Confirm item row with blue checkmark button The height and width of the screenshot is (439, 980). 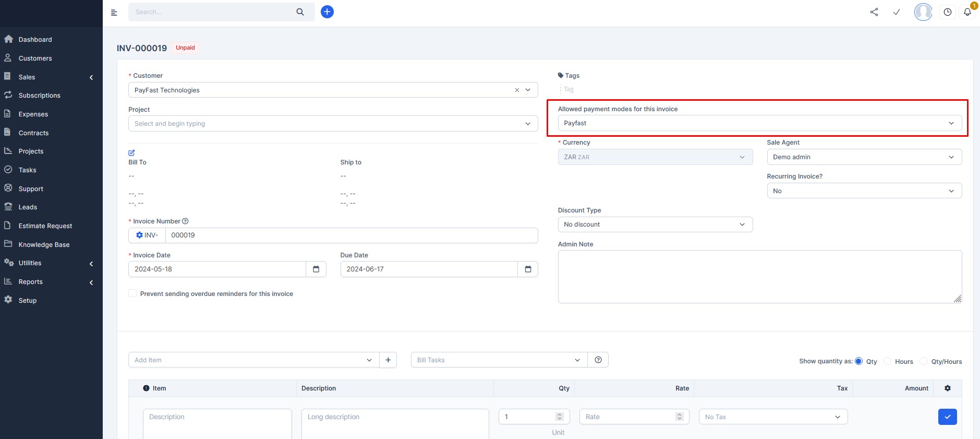point(947,417)
